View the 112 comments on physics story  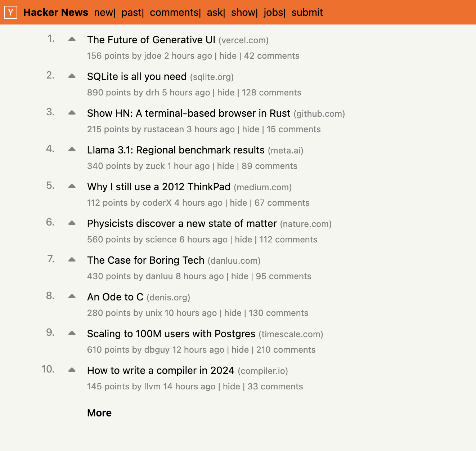[288, 240]
